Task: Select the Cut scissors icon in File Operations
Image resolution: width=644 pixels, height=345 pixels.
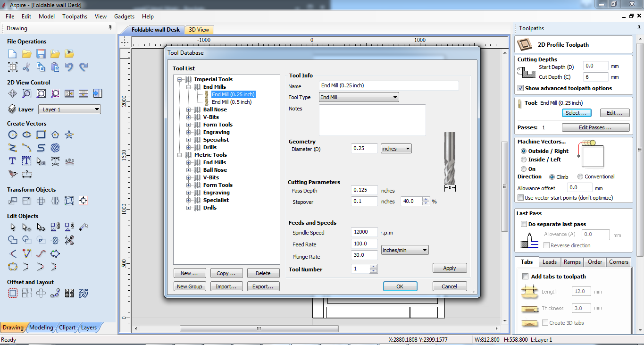Action: (x=27, y=67)
